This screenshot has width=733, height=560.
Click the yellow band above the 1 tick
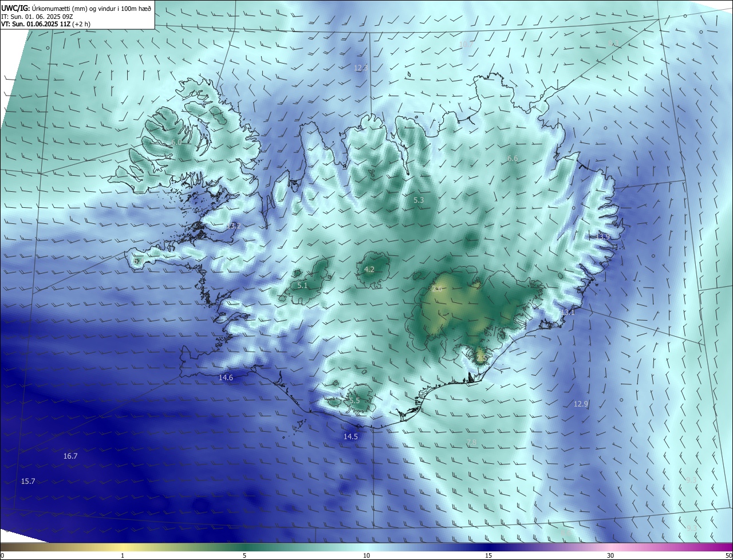(x=123, y=547)
